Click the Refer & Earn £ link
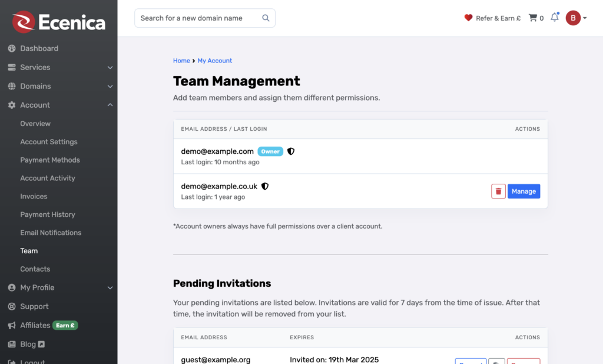This screenshot has width=603, height=364. click(x=498, y=18)
